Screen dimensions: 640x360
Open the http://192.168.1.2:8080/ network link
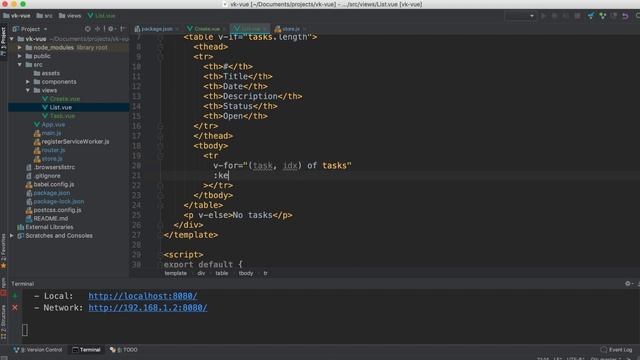click(148, 308)
